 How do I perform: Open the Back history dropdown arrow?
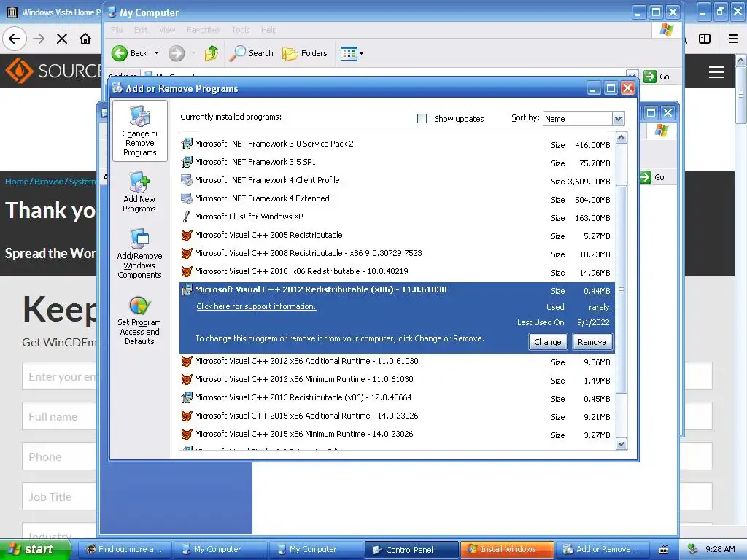click(156, 53)
